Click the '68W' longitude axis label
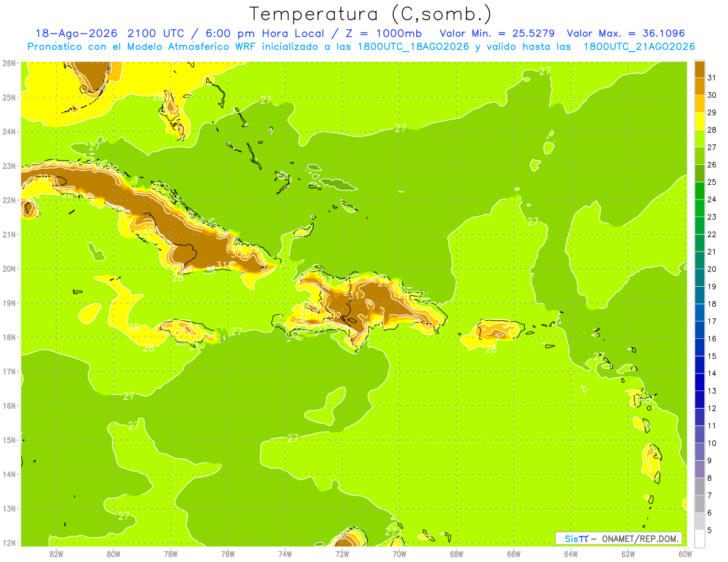 pyautogui.click(x=457, y=554)
